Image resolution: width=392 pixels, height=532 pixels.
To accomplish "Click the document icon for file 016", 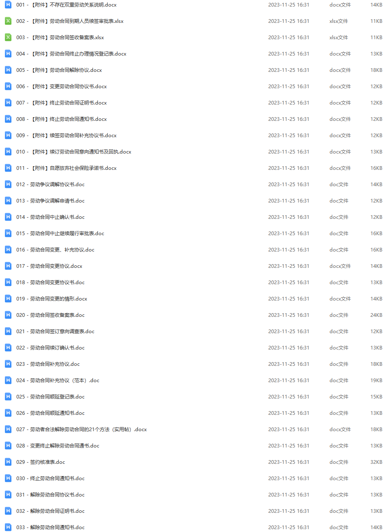I will coord(8,249).
